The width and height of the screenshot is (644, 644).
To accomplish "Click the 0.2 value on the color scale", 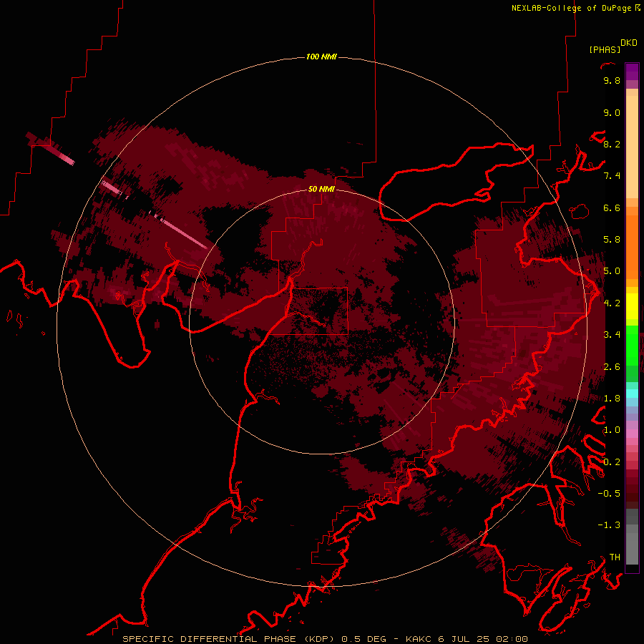I will coord(612,462).
